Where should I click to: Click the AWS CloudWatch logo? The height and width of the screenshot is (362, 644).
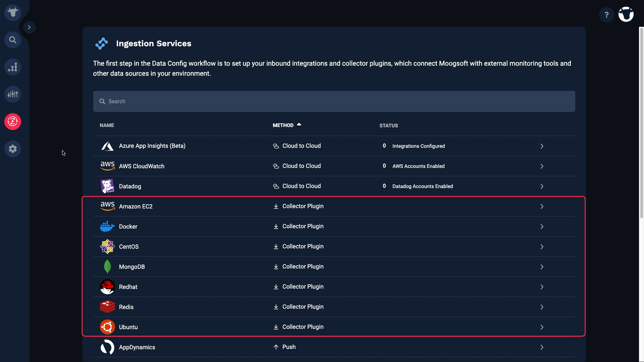pos(107,166)
